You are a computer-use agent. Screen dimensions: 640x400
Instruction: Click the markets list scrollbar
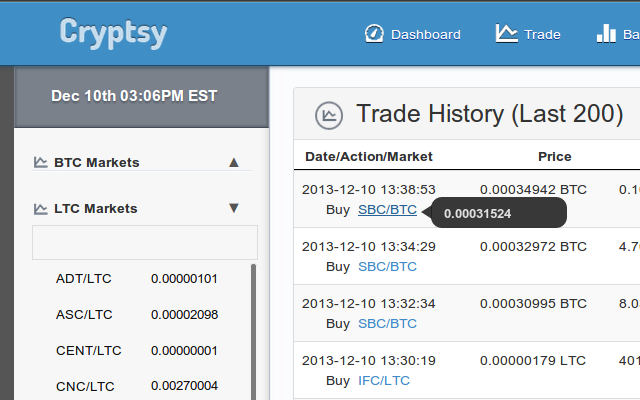pyautogui.click(x=253, y=332)
